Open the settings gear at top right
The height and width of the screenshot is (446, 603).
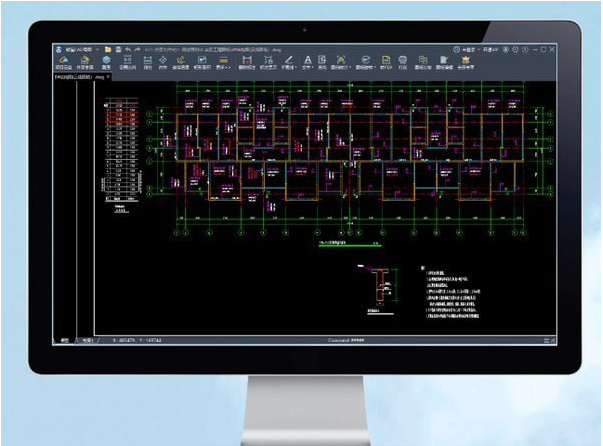516,49
